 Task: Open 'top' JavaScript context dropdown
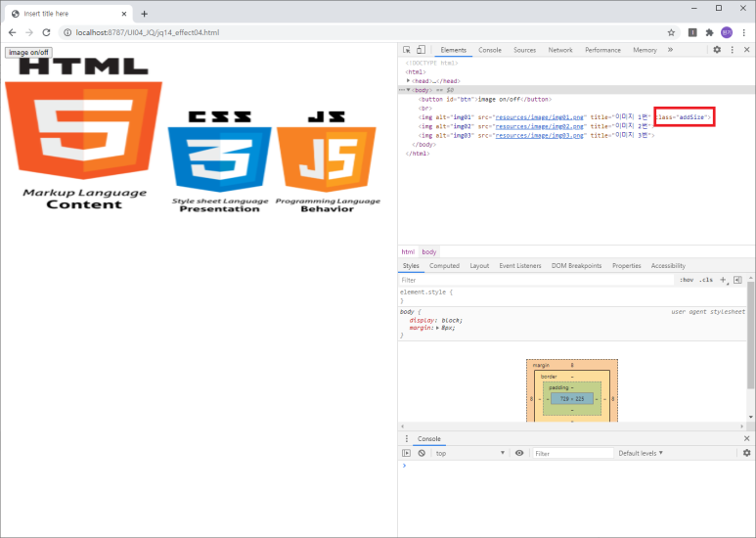[469, 453]
